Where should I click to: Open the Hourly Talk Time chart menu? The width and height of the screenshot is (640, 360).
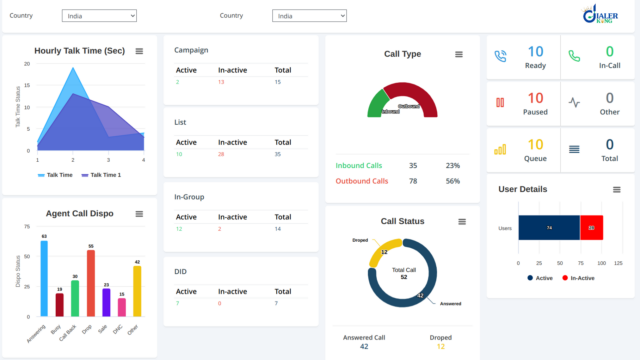click(x=139, y=51)
